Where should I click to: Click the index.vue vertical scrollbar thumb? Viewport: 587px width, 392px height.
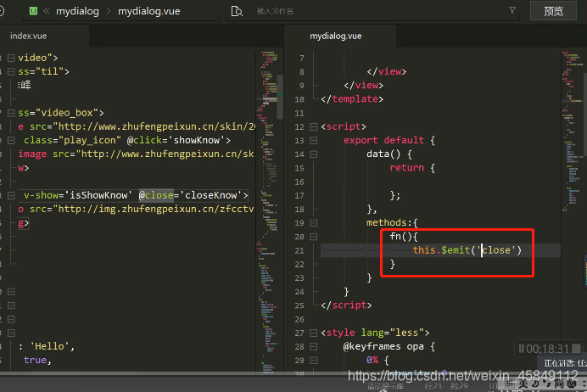[x=280, y=97]
